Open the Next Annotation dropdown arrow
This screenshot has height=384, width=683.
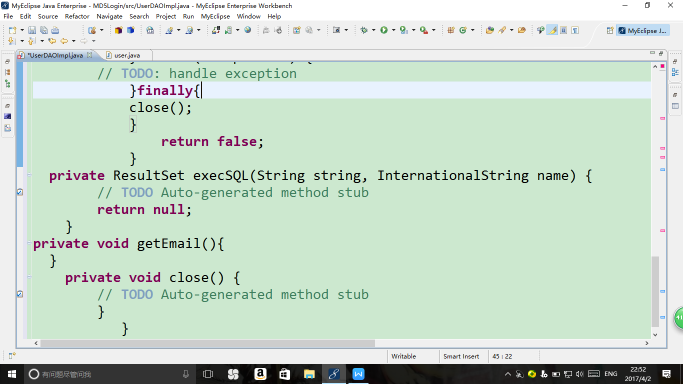(x=22, y=41)
